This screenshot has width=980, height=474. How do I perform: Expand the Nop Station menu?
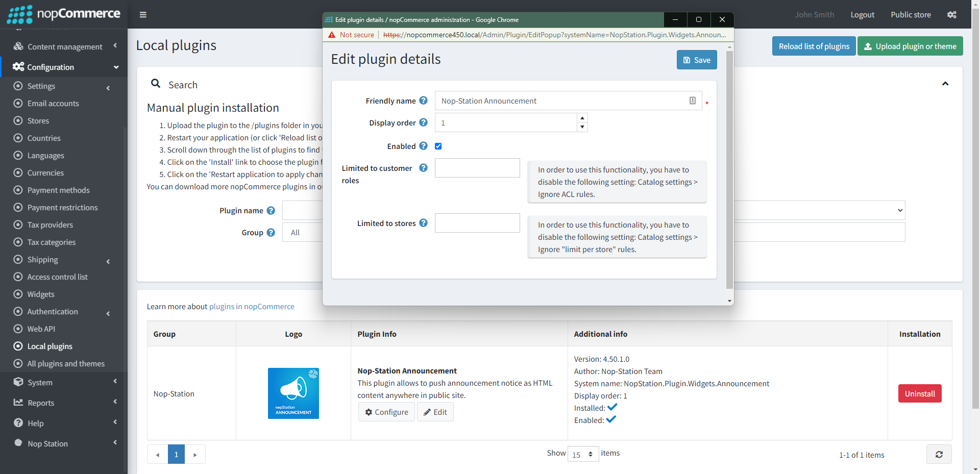click(x=64, y=443)
